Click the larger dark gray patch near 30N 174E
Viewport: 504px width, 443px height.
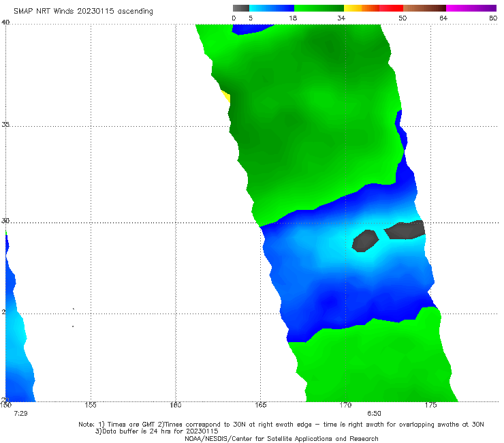tap(405, 230)
